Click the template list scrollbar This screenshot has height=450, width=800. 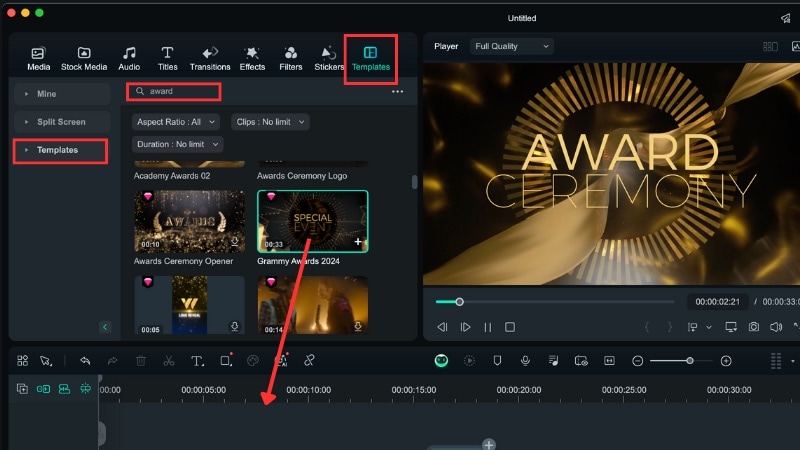414,182
